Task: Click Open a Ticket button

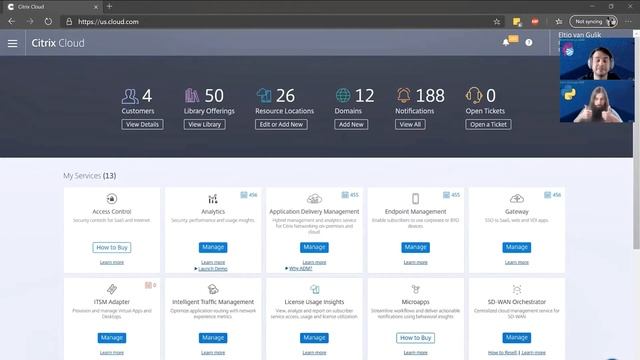Action: (x=488, y=124)
